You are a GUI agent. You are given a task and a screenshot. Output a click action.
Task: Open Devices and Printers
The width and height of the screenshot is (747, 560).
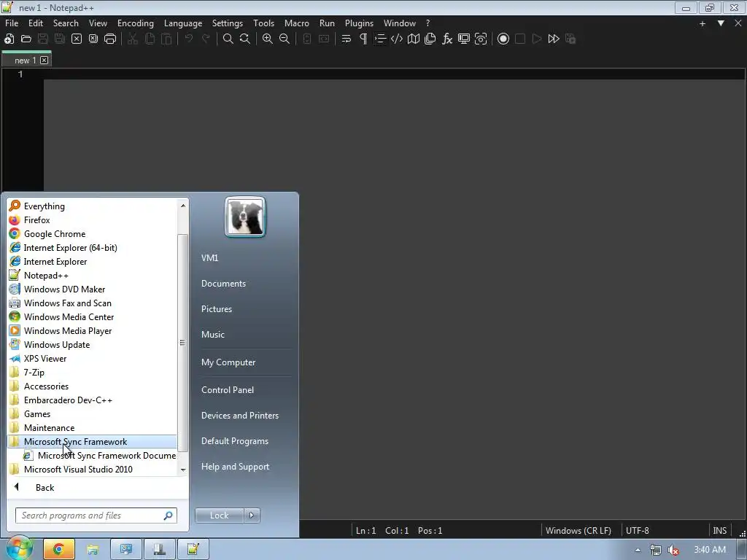239,415
